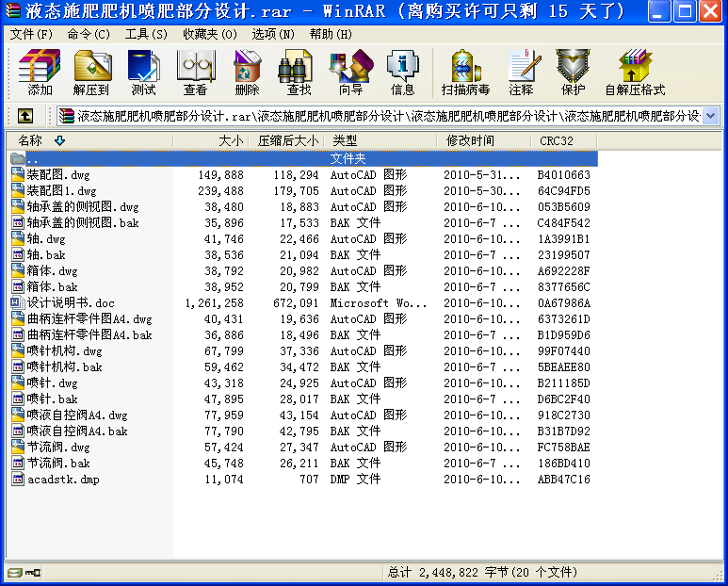Select the 节流阀.bak file name

coord(58,463)
